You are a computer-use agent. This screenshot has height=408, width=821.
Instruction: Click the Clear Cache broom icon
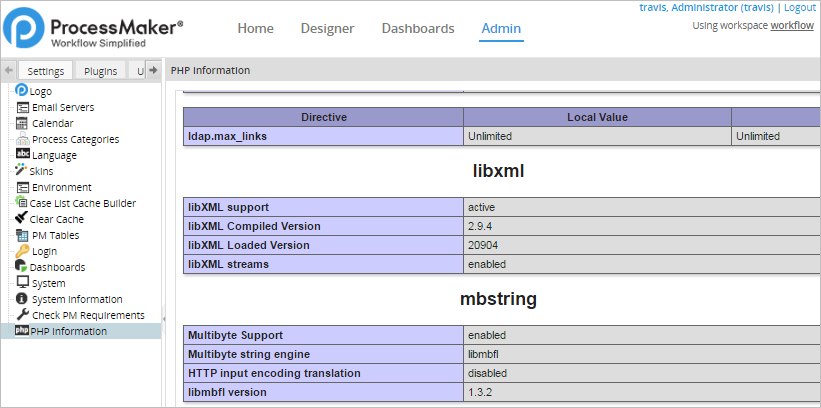pos(22,219)
